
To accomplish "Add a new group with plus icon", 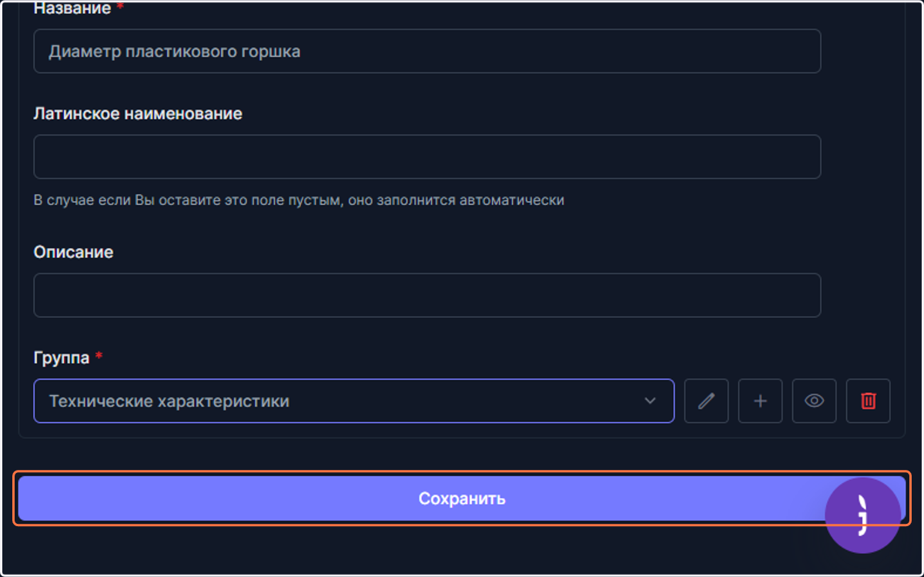I will coord(760,401).
